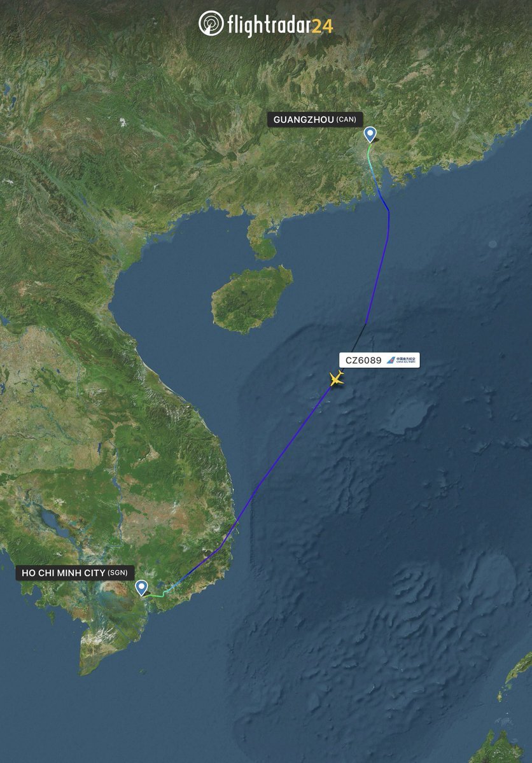Click the flightradar24 radar logo icon
532x763 pixels.
[211, 24]
